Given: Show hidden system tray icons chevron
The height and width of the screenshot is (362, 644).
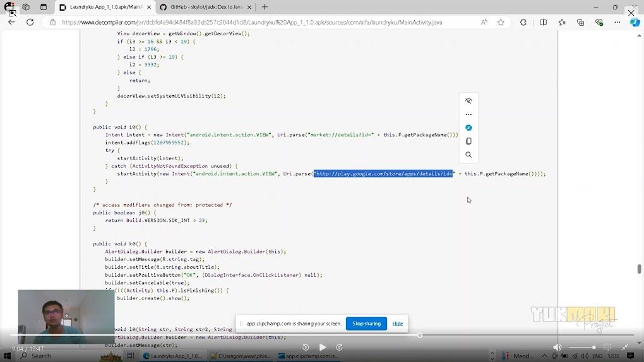Looking at the screenshot, I should click(544, 356).
